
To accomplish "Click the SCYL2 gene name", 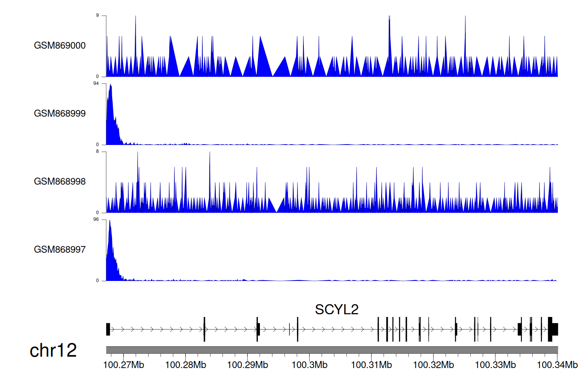I will point(336,310).
